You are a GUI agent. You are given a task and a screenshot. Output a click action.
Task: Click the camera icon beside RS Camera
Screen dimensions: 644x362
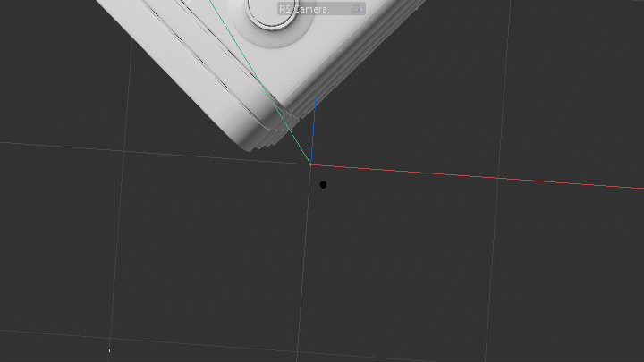[358, 9]
